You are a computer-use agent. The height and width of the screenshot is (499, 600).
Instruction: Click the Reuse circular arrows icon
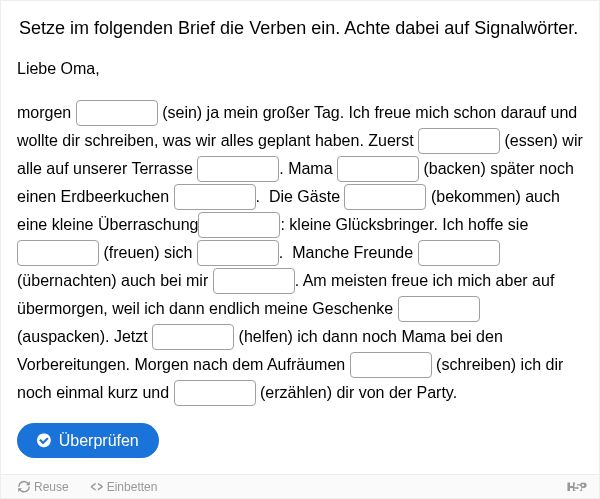(x=24, y=487)
